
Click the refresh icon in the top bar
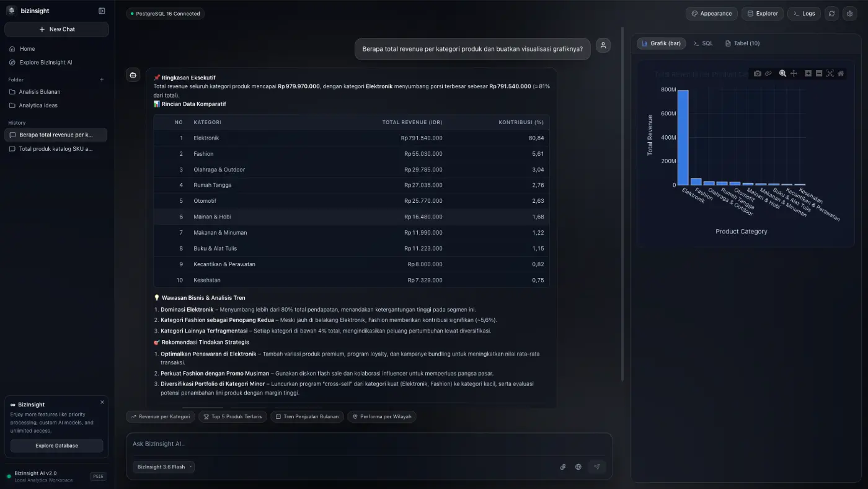click(831, 13)
